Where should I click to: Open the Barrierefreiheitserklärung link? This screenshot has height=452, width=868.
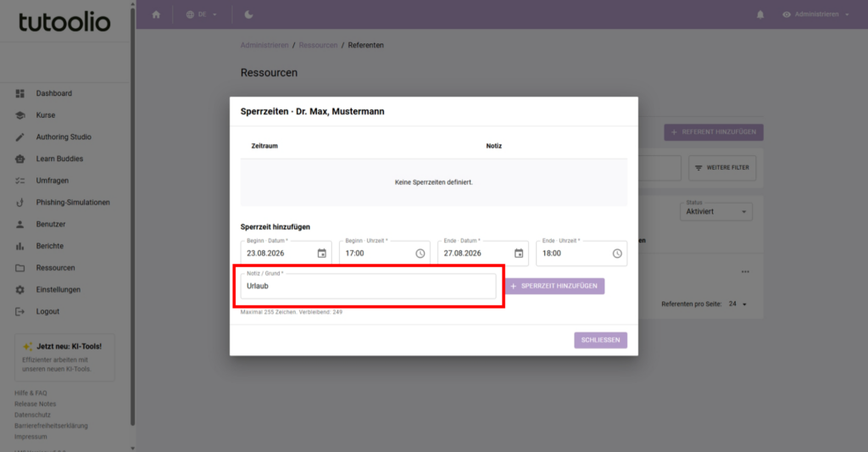pyautogui.click(x=51, y=426)
